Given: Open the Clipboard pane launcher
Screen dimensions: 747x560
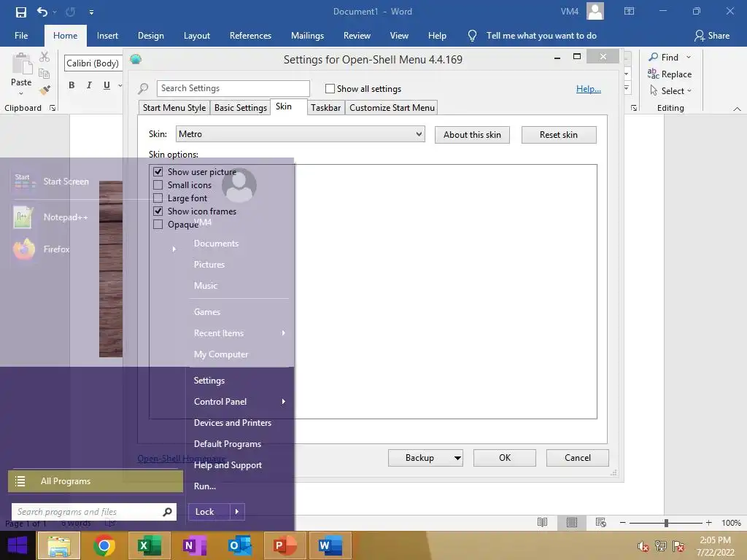Looking at the screenshot, I should [53, 108].
